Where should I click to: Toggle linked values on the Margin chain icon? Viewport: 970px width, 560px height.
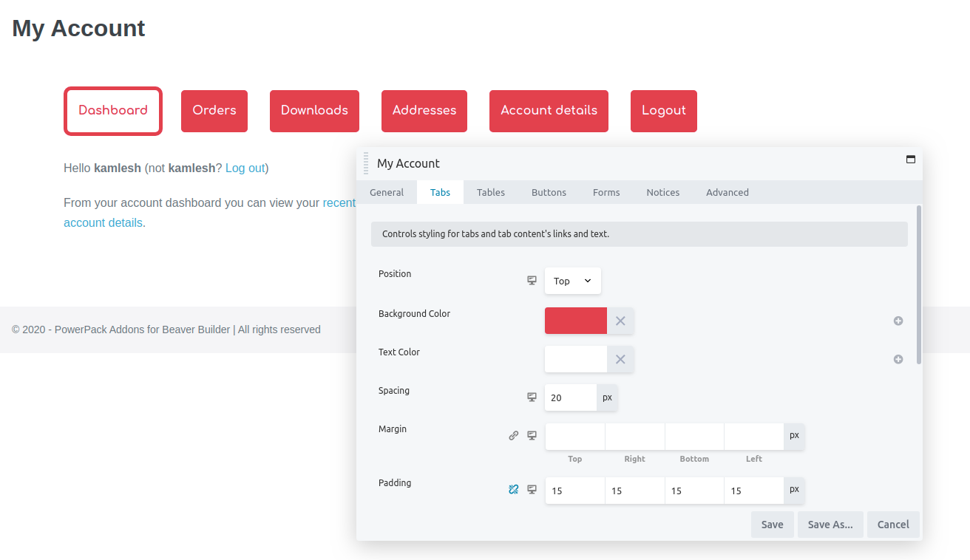click(x=514, y=436)
